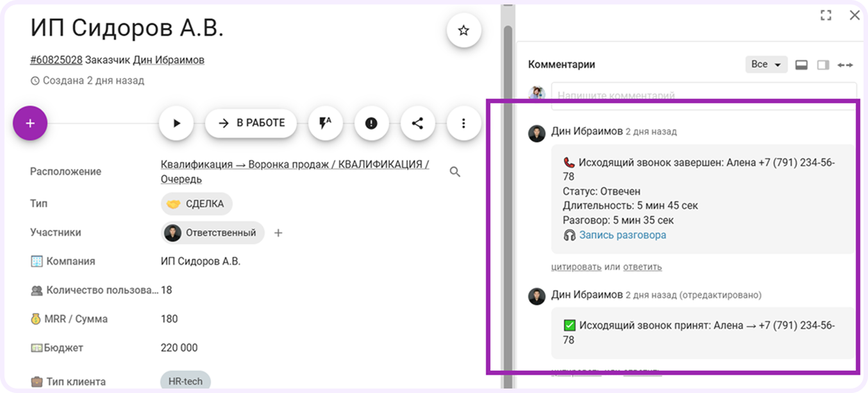The height and width of the screenshot is (393, 868).
Task: Start the task with play icon
Action: click(176, 123)
